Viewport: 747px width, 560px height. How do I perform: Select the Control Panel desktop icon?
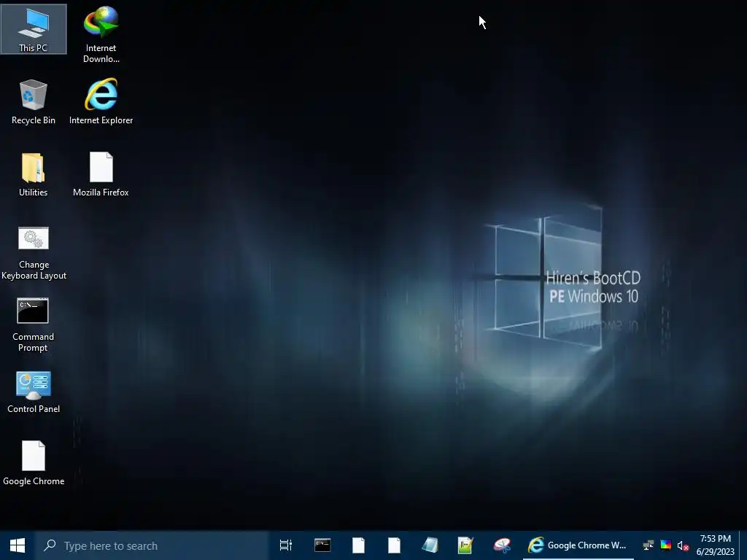pos(34,392)
